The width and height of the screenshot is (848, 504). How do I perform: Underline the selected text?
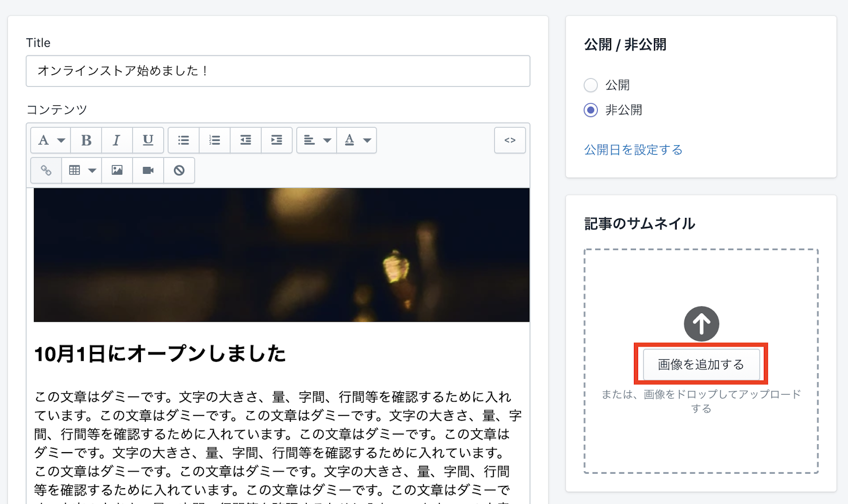click(x=148, y=140)
